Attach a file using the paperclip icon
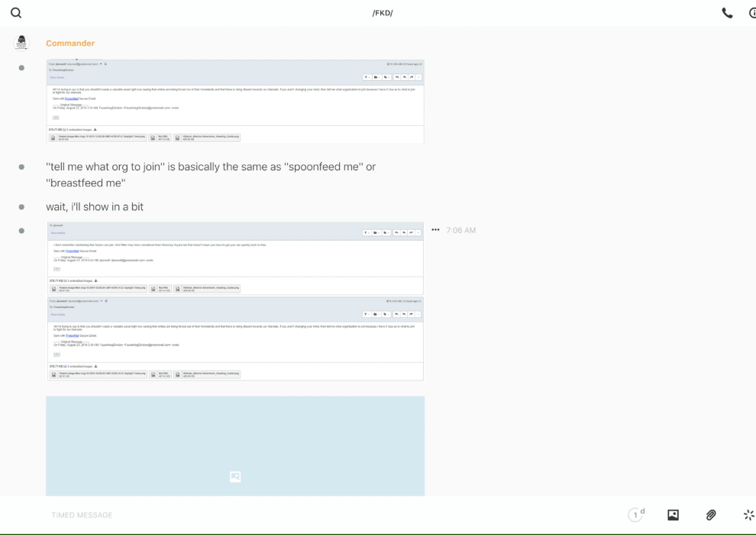Image resolution: width=756 pixels, height=535 pixels. (x=711, y=515)
